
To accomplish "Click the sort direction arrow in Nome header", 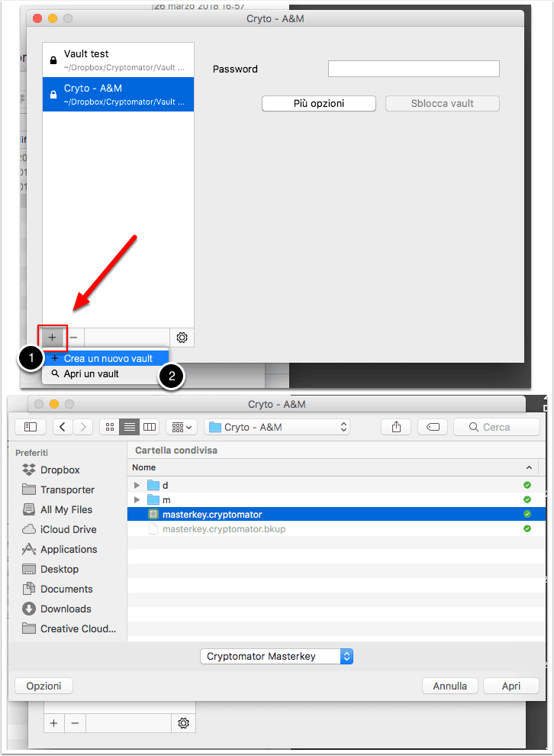I will point(529,467).
